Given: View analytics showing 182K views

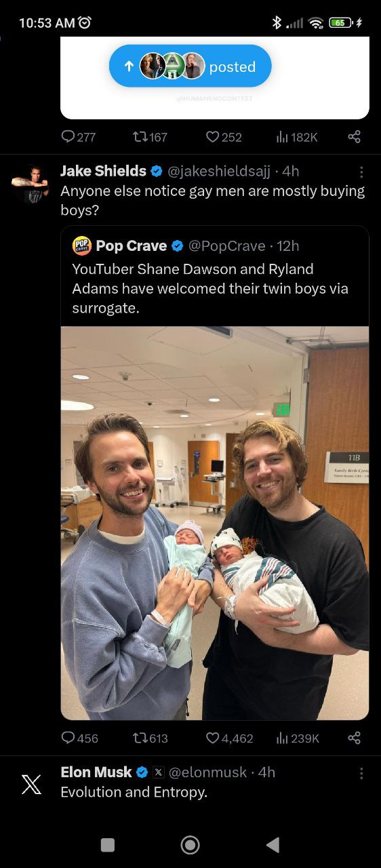Looking at the screenshot, I should tap(297, 137).
